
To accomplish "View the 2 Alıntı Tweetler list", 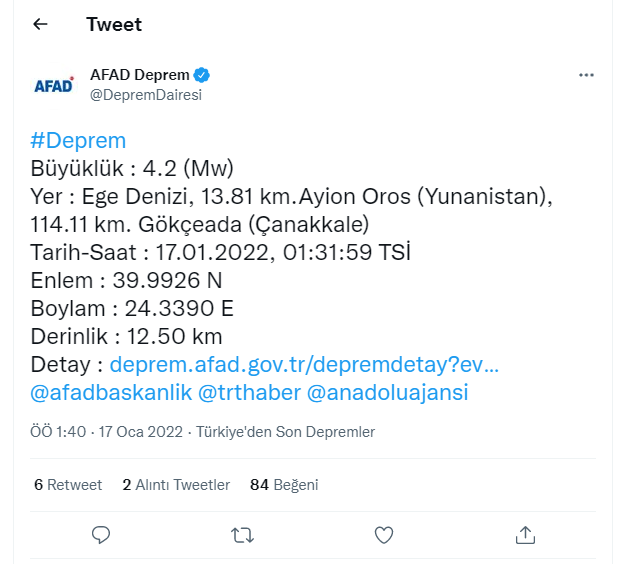I will point(176,485).
